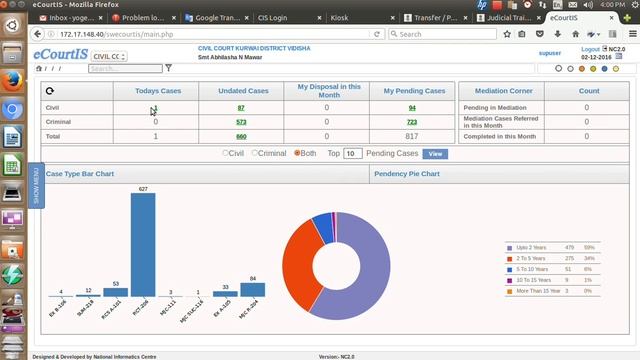640x360 pixels.
Task: Open Criminal undated cases count 573
Action: click(x=241, y=122)
